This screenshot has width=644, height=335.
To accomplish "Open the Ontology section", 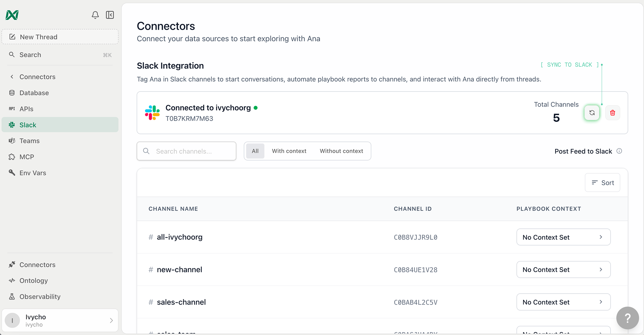I will 60,280.
